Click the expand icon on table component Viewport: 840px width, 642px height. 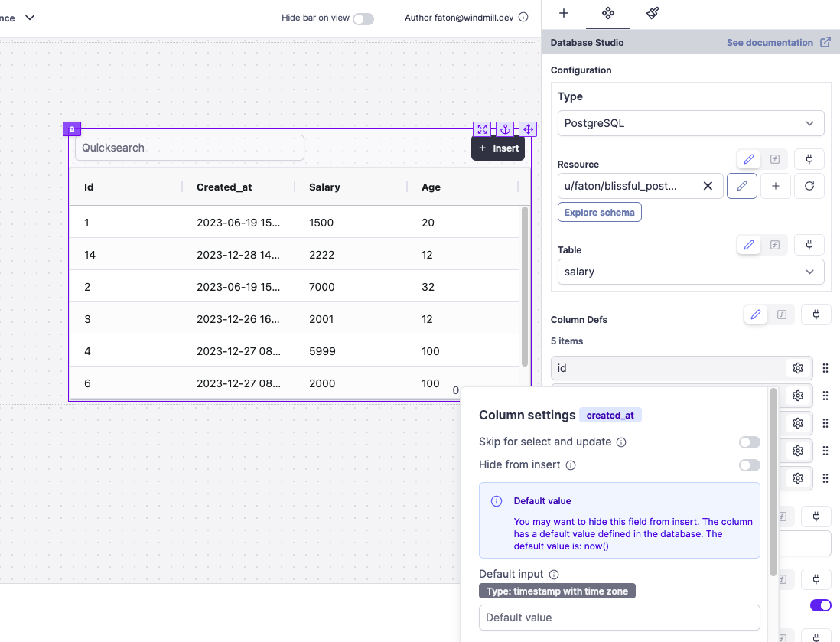point(482,129)
